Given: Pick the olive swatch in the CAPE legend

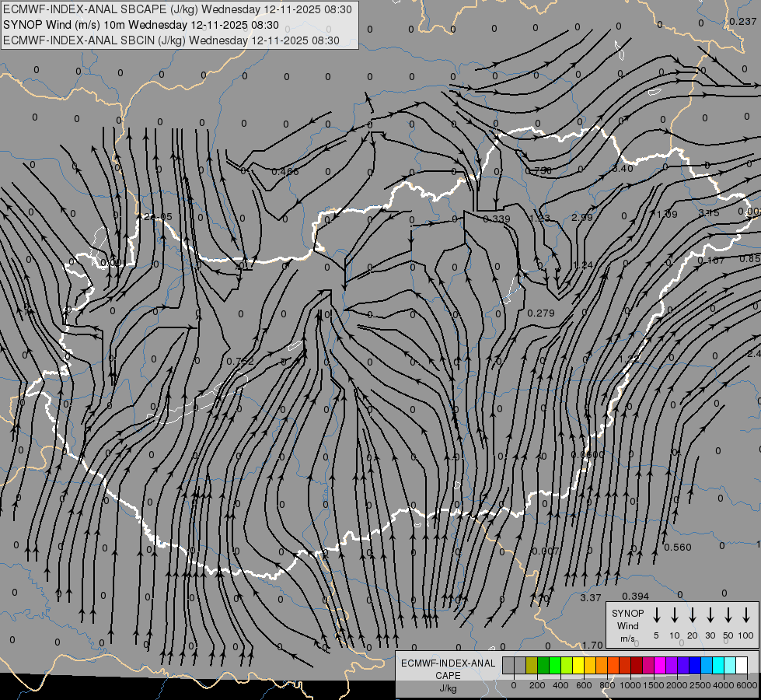Looking at the screenshot, I should (x=532, y=665).
